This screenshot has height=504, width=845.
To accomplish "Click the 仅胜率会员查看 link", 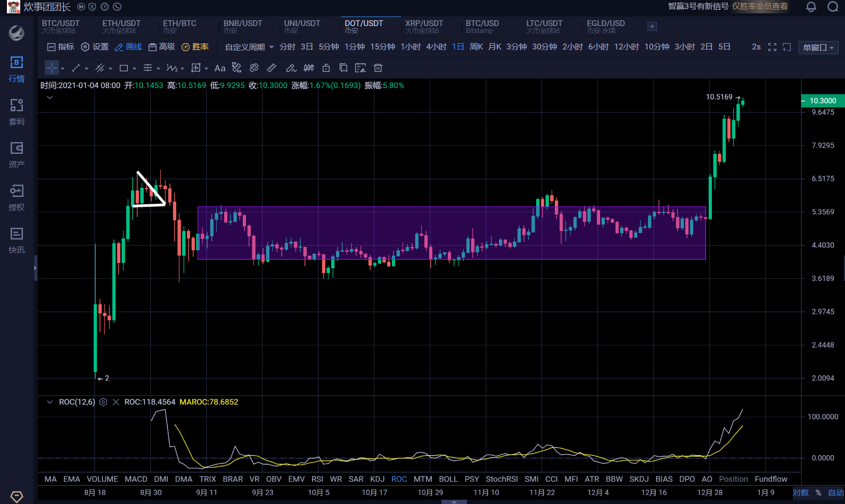I will tap(760, 6).
